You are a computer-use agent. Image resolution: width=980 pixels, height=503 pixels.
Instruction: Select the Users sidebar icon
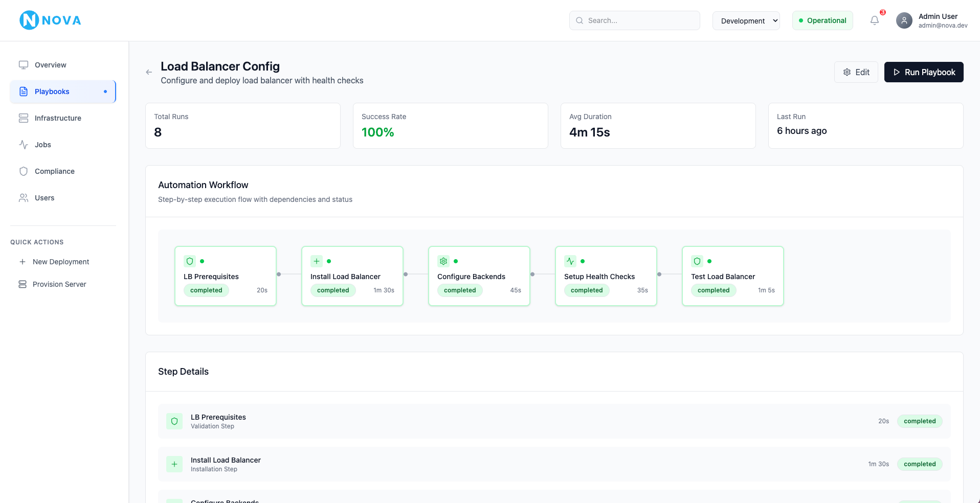pos(24,198)
